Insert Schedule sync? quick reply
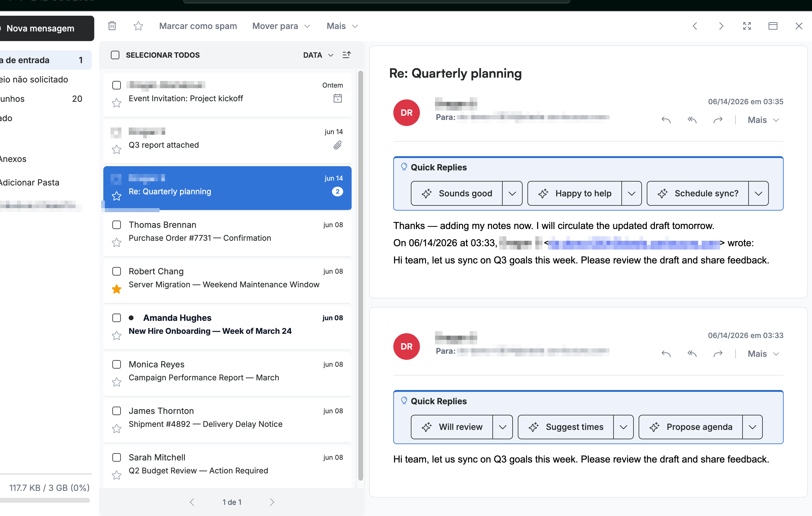 (x=698, y=194)
